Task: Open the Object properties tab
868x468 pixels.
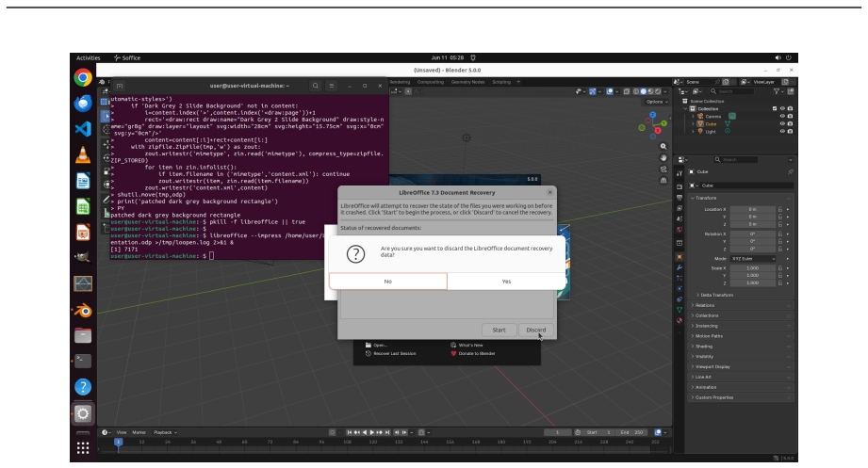Action: click(680, 257)
